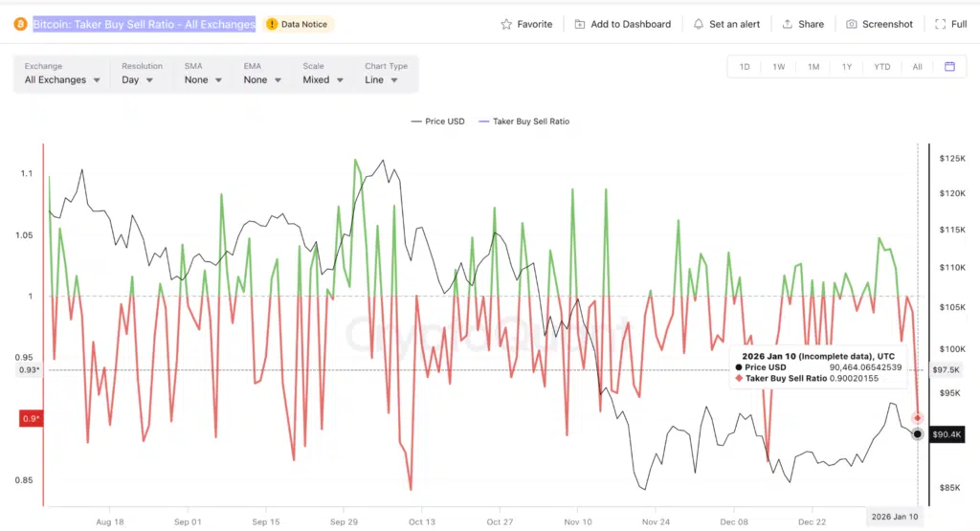Viewport: 980px width, 531px height.
Task: Open Full screen expand icon
Action: pyautogui.click(x=941, y=24)
